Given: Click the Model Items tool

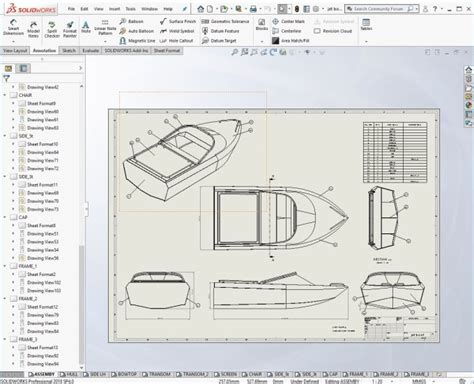Looking at the screenshot, I should [x=33, y=29].
